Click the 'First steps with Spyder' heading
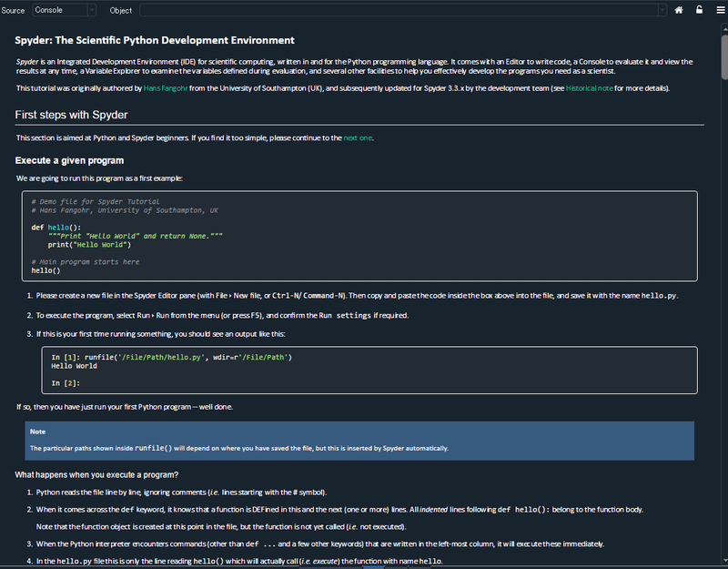This screenshot has height=569, width=728. point(71,115)
